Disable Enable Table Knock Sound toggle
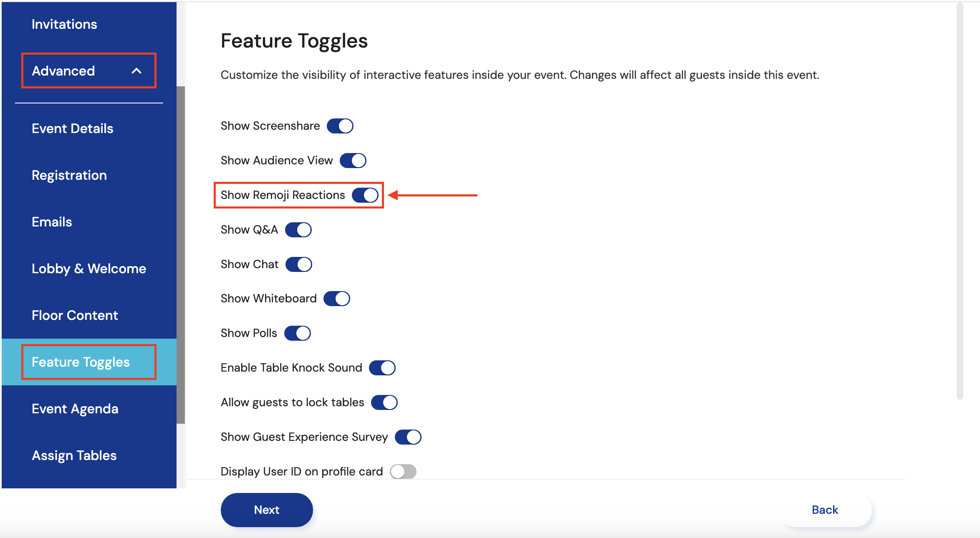The height and width of the screenshot is (538, 980). [x=382, y=368]
